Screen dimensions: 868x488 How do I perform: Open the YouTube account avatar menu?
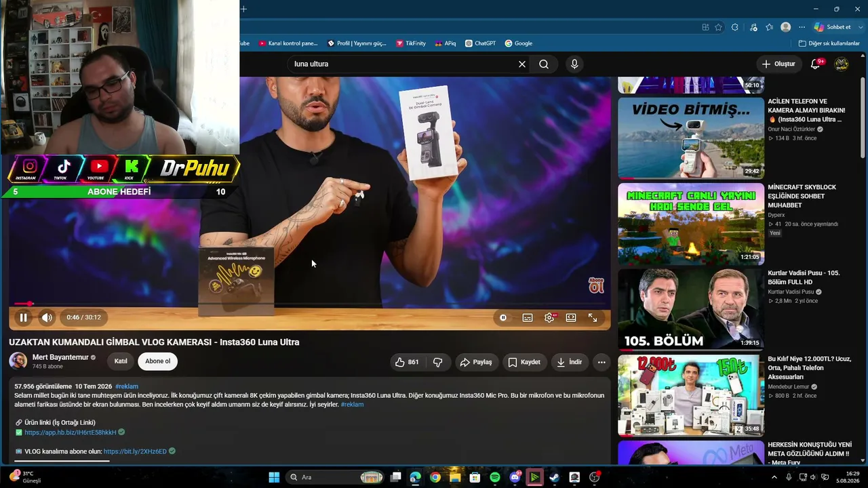tap(841, 64)
